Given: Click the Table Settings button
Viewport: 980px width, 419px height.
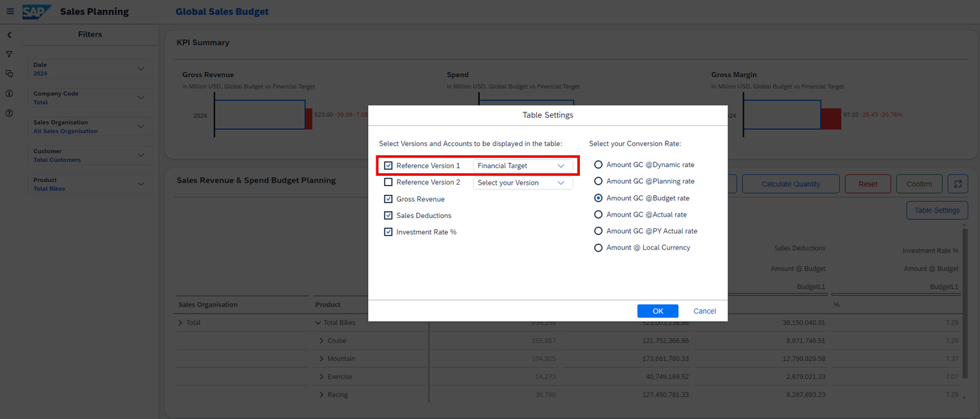Looking at the screenshot, I should [937, 211].
